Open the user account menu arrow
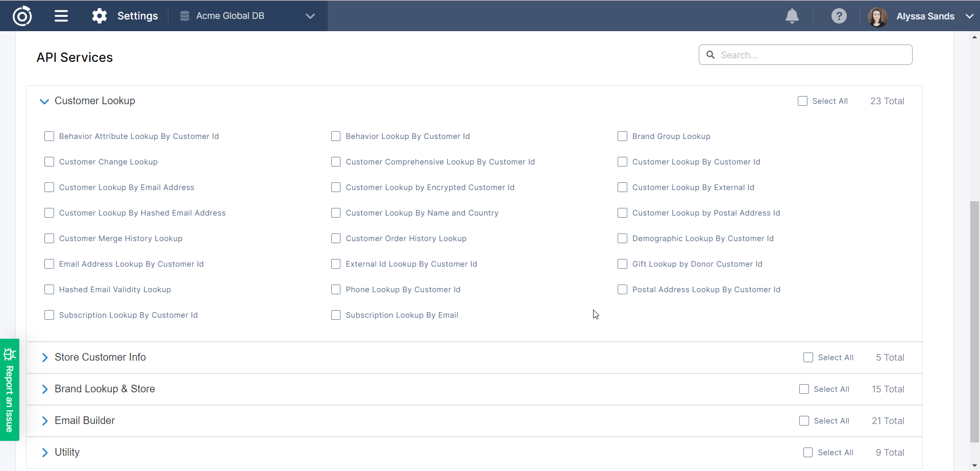 point(969,16)
